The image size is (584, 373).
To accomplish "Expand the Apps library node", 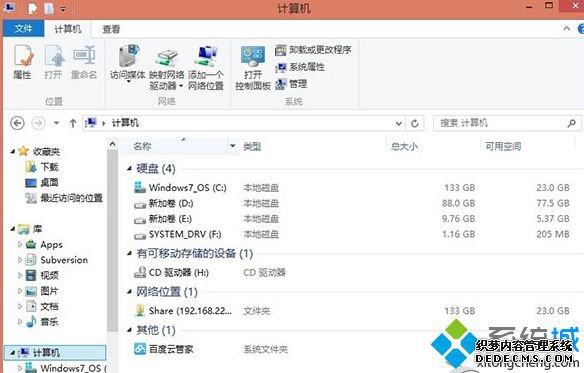I will pos(20,244).
